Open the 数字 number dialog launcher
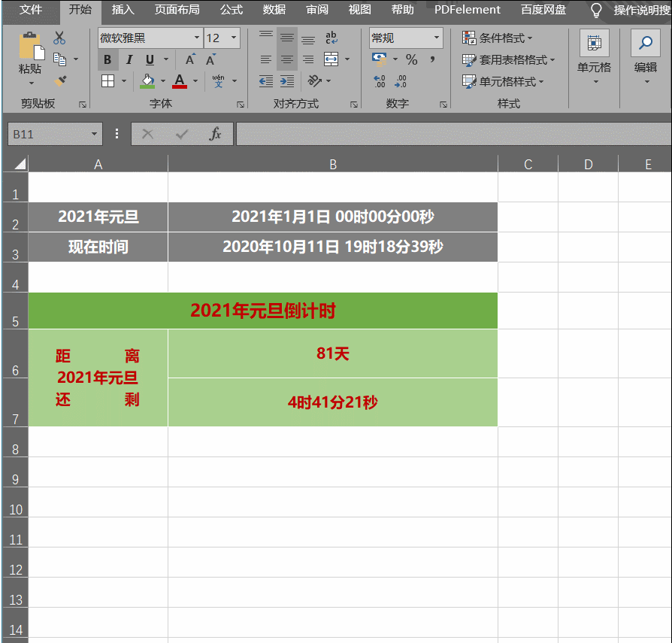 [x=443, y=105]
